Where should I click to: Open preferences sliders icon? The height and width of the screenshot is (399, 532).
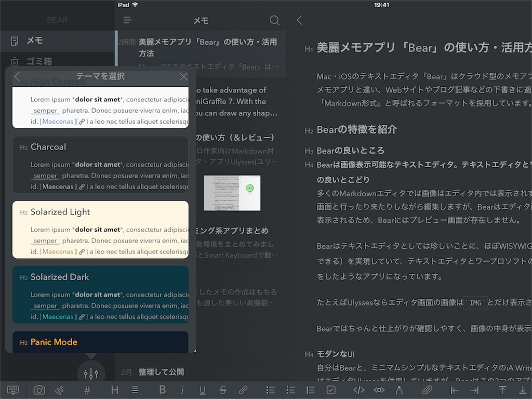pyautogui.click(x=91, y=374)
